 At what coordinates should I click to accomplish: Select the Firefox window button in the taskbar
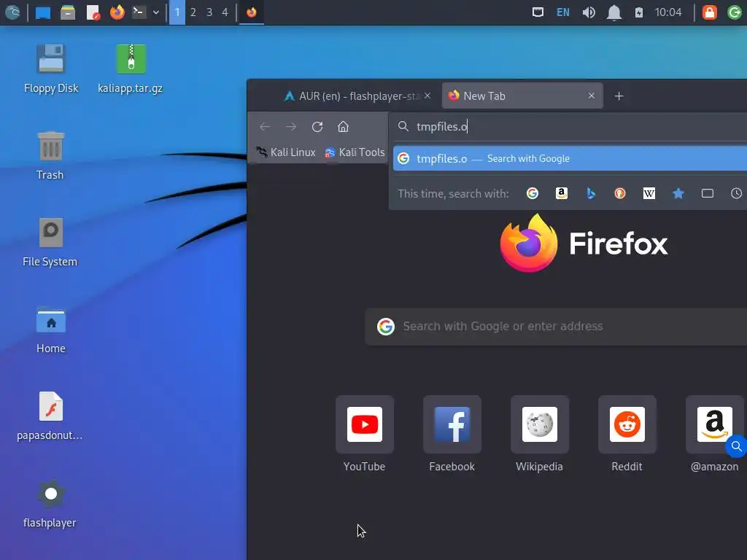(252, 12)
